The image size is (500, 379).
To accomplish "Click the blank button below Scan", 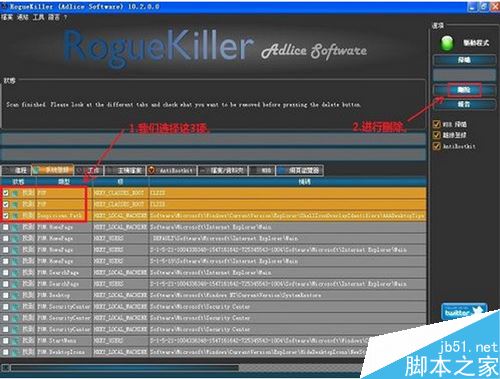I will [464, 75].
